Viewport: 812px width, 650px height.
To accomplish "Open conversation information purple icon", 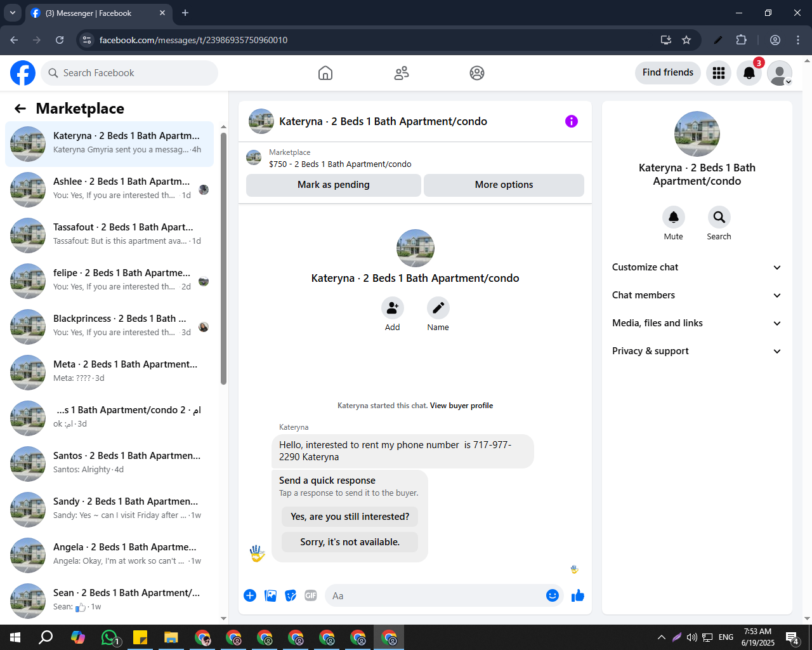I will 572,121.
